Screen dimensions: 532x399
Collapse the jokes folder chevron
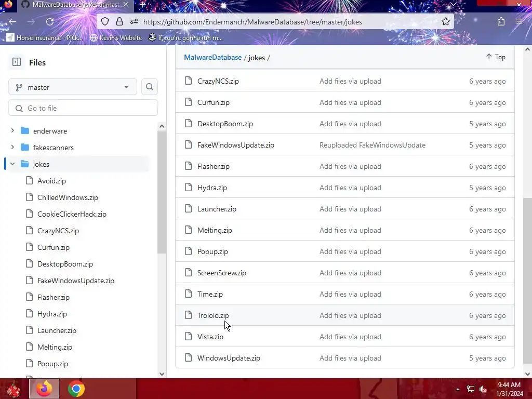[12, 164]
